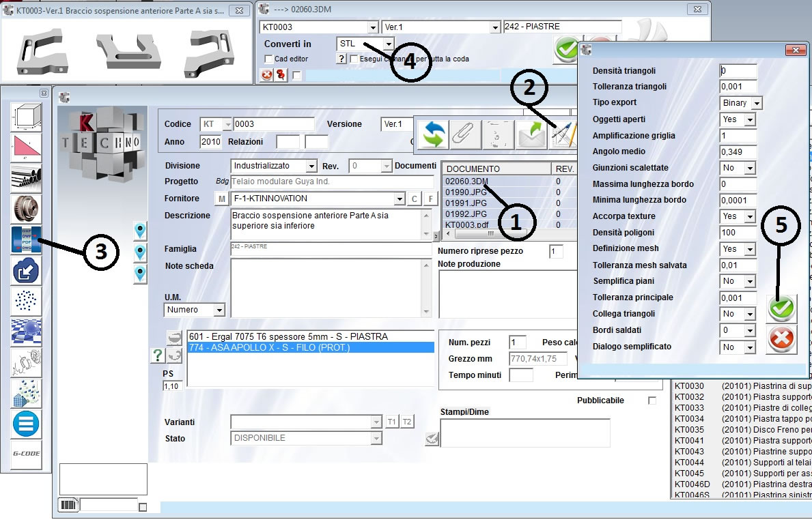Select KT0030 row in background list
This screenshot has height=524, width=812.
[x=742, y=386]
